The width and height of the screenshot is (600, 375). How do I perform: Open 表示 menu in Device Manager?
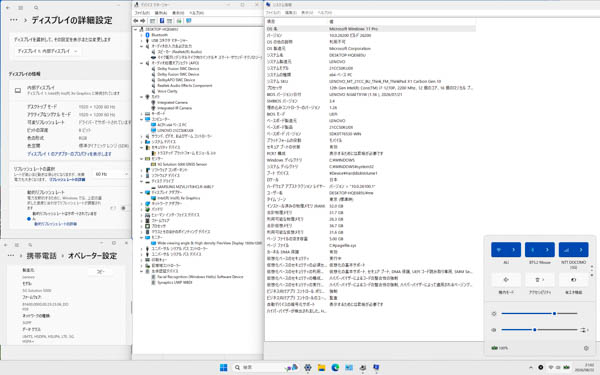(178, 13)
